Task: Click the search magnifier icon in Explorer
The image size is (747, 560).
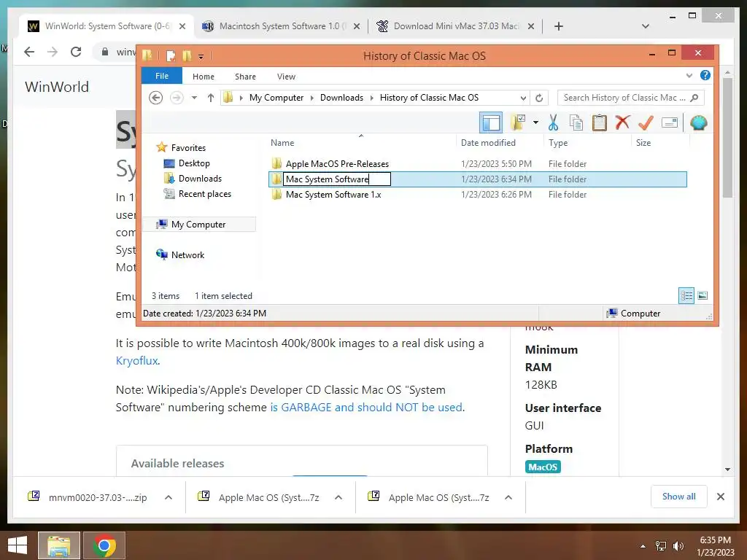Action: pos(694,98)
